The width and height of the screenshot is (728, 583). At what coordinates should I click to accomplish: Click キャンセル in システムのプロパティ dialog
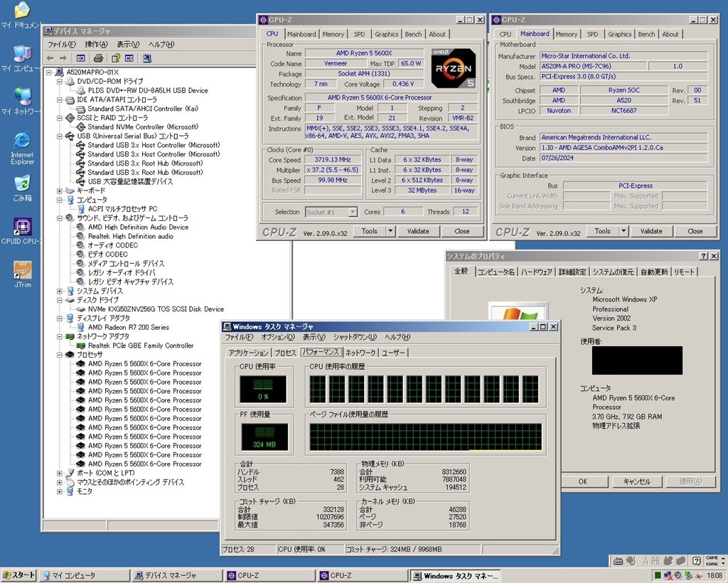click(x=636, y=482)
